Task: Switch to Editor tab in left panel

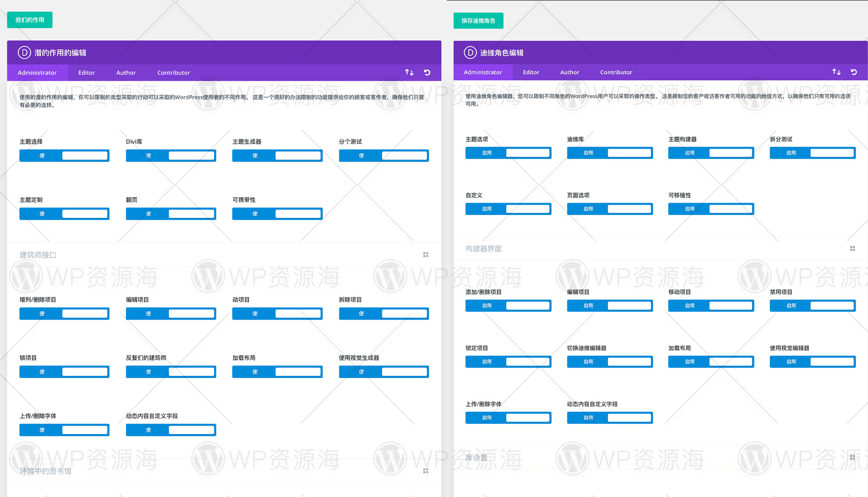Action: click(x=87, y=73)
